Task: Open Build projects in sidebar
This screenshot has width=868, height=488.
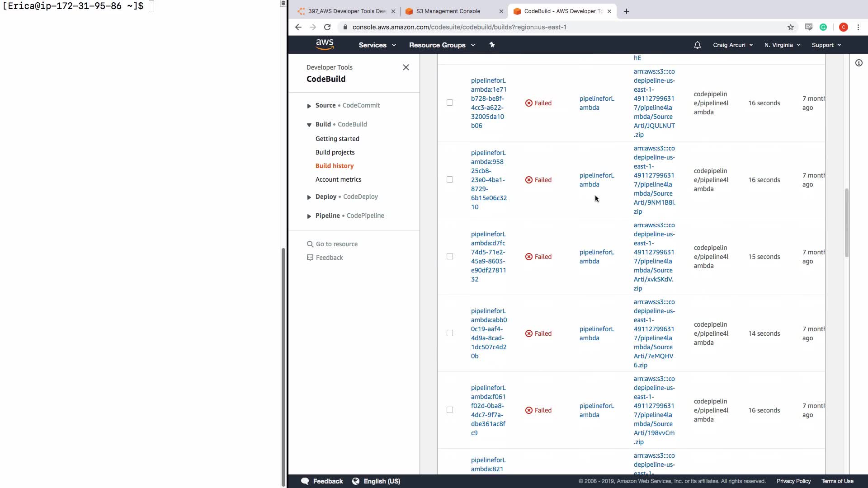Action: point(335,152)
